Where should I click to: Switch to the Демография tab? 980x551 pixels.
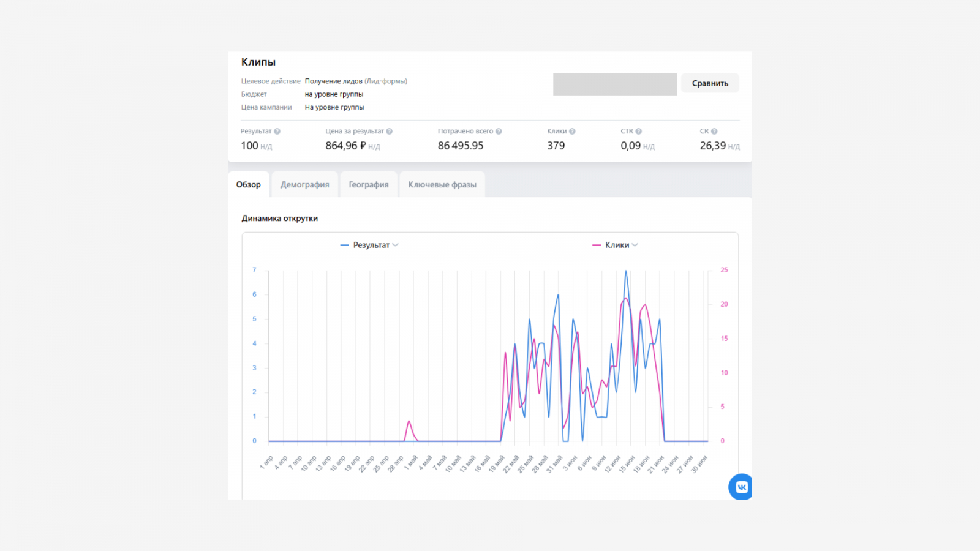click(x=304, y=184)
